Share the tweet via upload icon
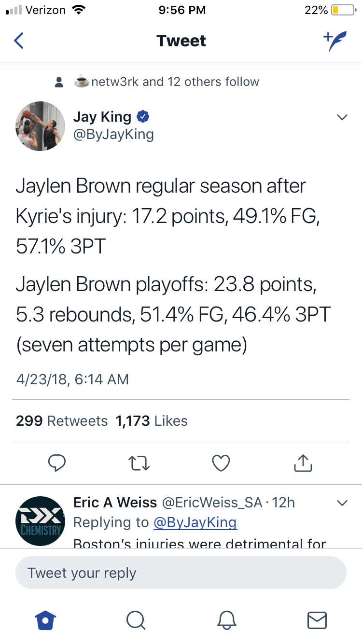The height and width of the screenshot is (644, 362). [303, 462]
